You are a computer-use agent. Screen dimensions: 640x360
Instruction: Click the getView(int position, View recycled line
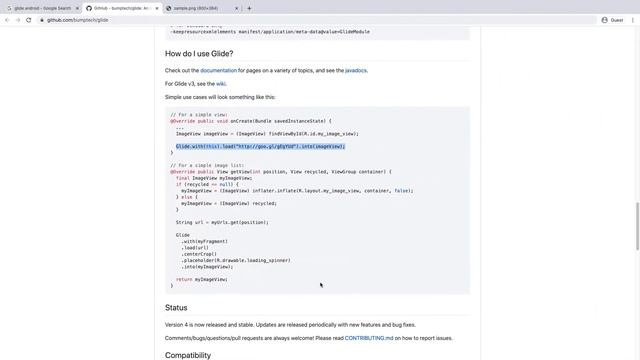(281, 172)
